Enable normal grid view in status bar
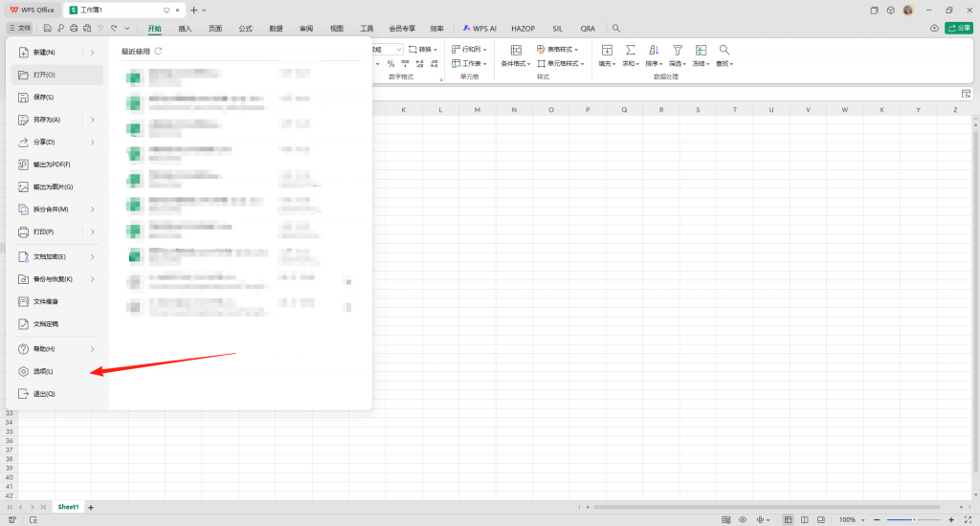The height and width of the screenshot is (526, 980). point(788,519)
